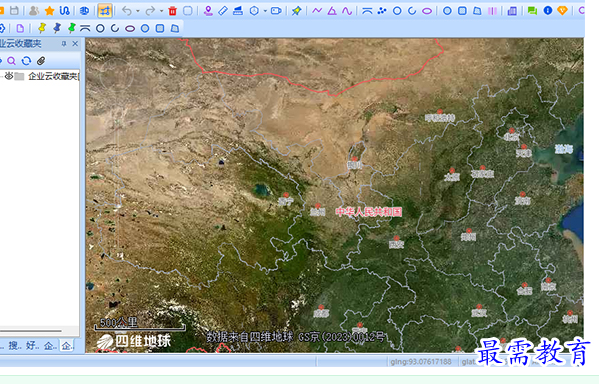Open the green chat bubbles icon
The height and width of the screenshot is (384, 599).
click(x=532, y=11)
